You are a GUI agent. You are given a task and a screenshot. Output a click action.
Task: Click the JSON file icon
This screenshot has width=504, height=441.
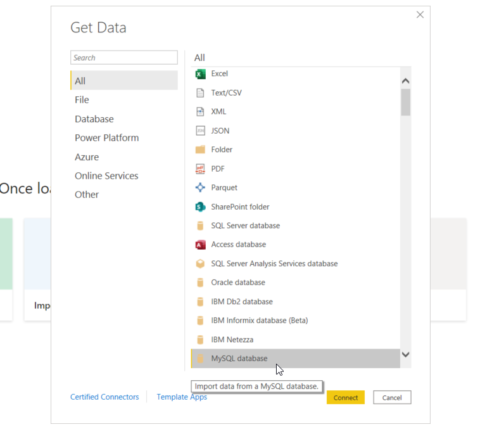[200, 131]
